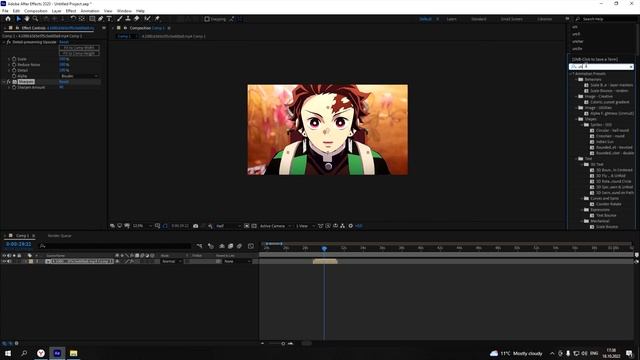Open the viewer resolution Half dropdown
This screenshot has width=640, height=360.
pyautogui.click(x=228, y=226)
